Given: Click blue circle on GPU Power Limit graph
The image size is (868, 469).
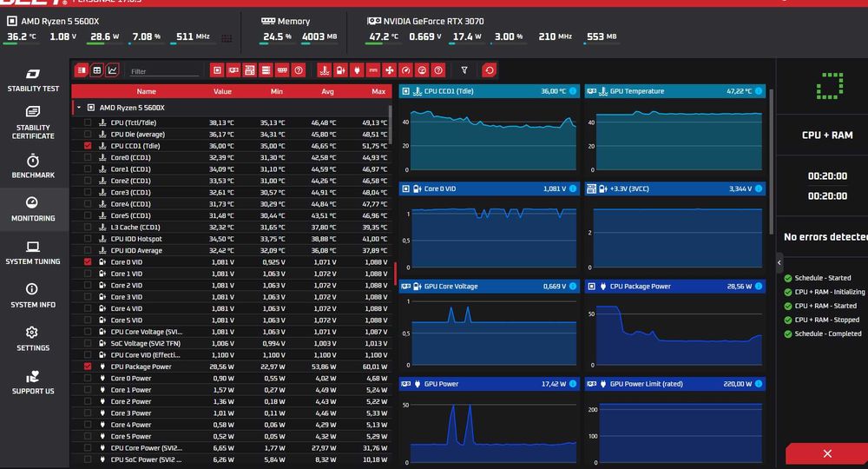Looking at the screenshot, I should (759, 384).
